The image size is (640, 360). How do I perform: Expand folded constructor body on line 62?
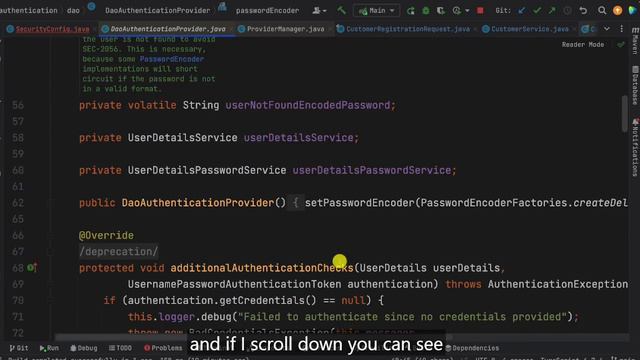(x=296, y=203)
